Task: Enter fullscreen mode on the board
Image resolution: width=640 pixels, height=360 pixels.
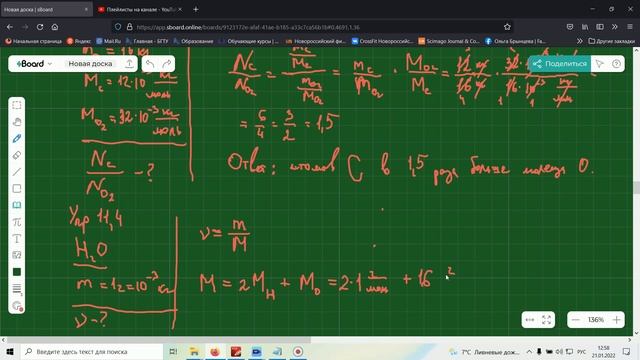Action: click(x=547, y=320)
